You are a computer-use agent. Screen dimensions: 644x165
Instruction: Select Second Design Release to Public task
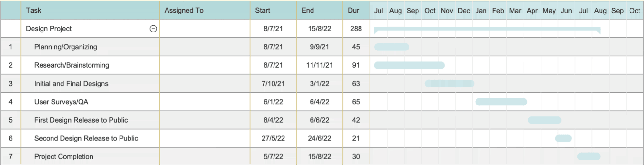[x=86, y=138]
